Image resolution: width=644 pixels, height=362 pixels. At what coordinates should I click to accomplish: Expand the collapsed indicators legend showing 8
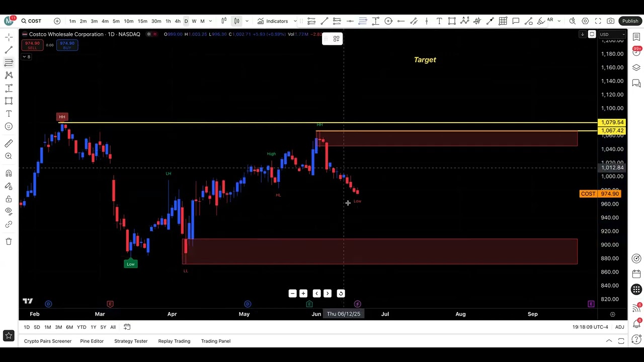coord(26,57)
